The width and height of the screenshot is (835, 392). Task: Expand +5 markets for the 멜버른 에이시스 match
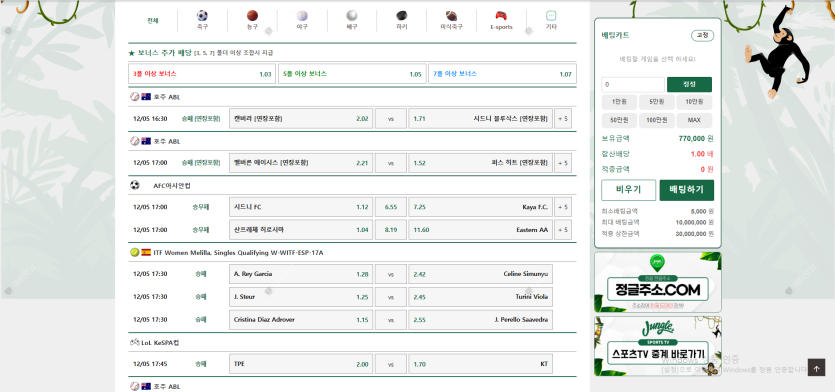coord(563,163)
